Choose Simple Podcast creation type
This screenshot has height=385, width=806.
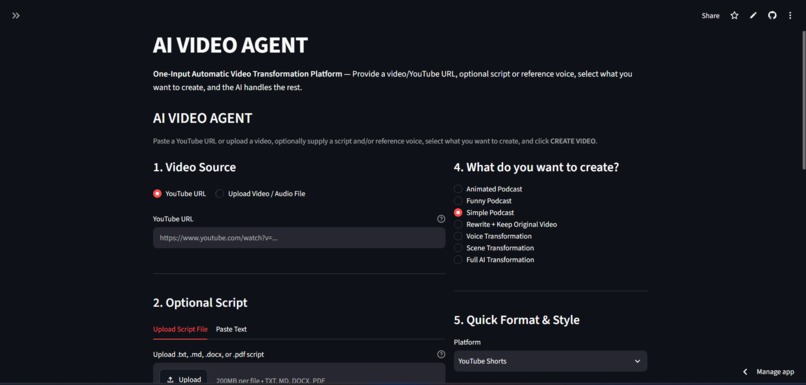tap(484, 213)
